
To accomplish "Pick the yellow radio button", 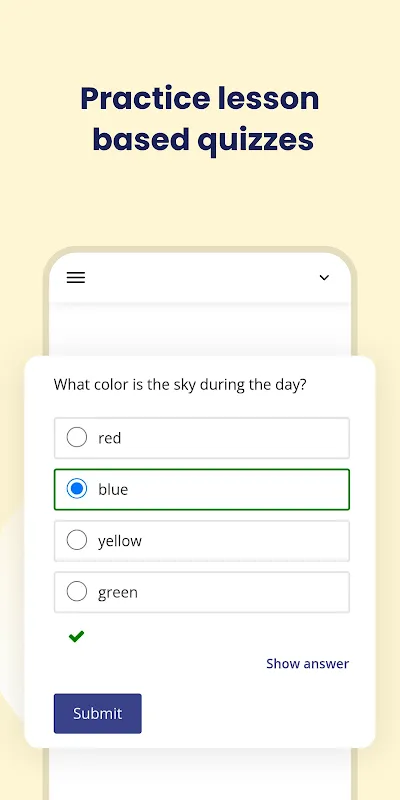I will 77,540.
